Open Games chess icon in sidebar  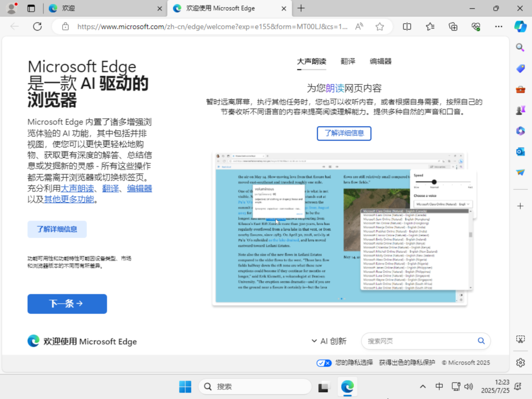coord(520,110)
